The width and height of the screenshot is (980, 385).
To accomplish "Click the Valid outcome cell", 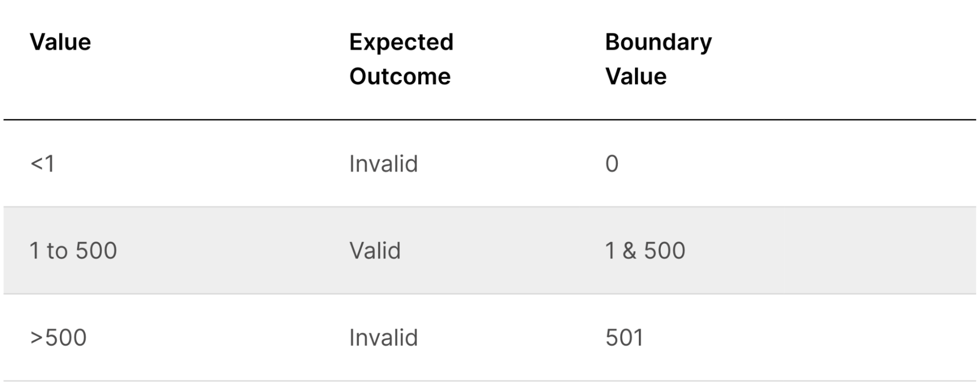I will coord(375,251).
